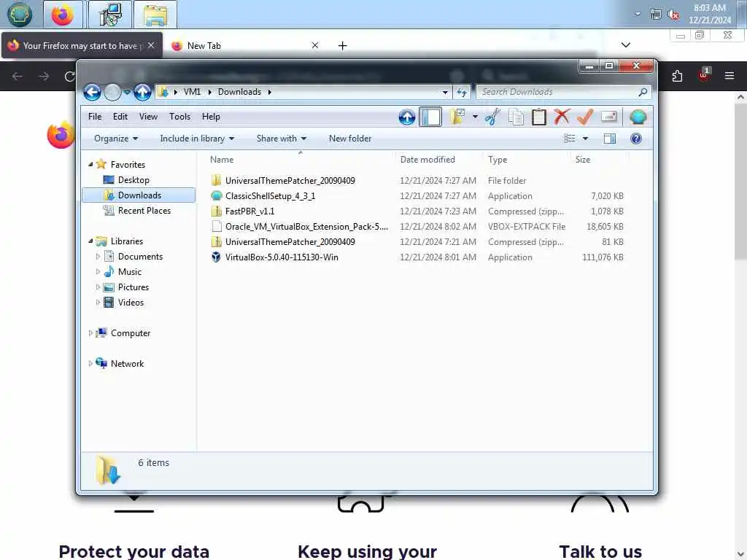Click the VM1 breadcrumb in address bar
This screenshot has width=747, height=560.
tap(192, 92)
